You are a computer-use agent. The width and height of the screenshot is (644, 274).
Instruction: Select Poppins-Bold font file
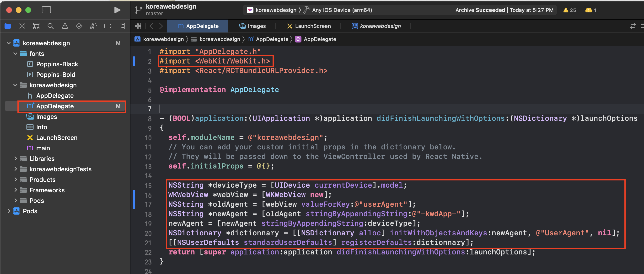pos(55,75)
